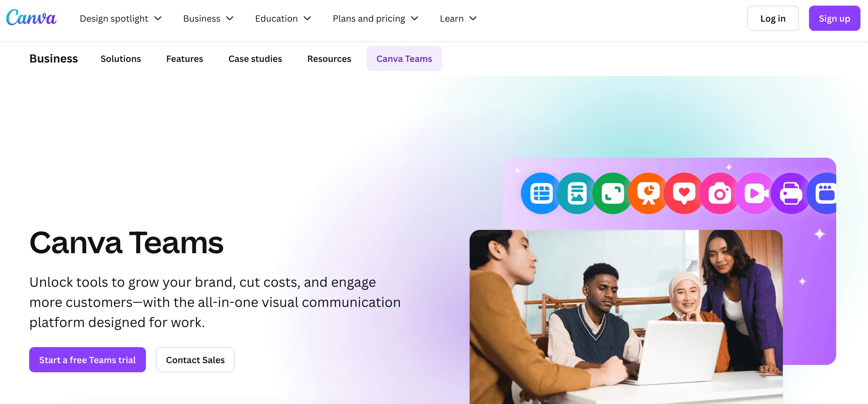868x404 pixels.
Task: Click Start a free Teams trial
Action: (x=87, y=360)
